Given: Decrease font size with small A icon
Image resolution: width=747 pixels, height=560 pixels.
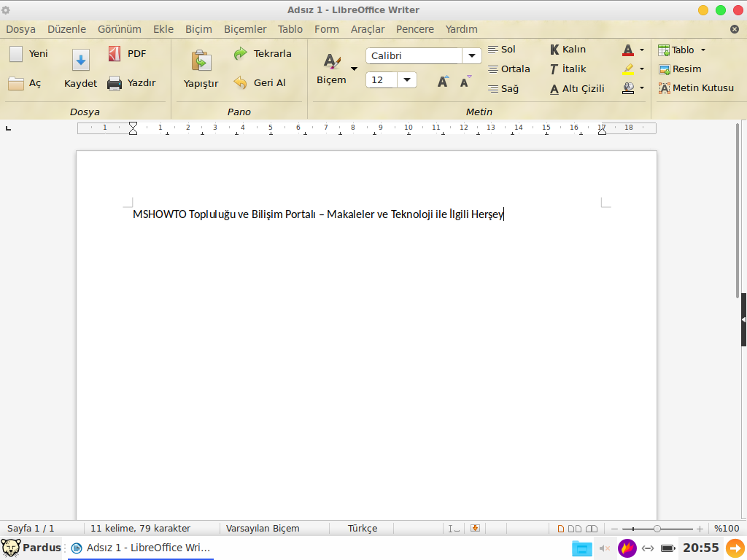Looking at the screenshot, I should 465,82.
